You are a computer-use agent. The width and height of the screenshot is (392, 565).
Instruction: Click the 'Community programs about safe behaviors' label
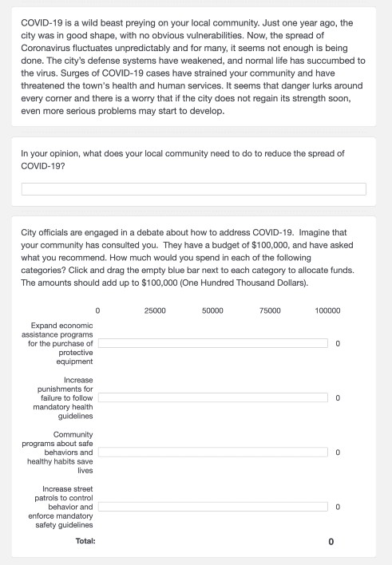[x=57, y=452]
